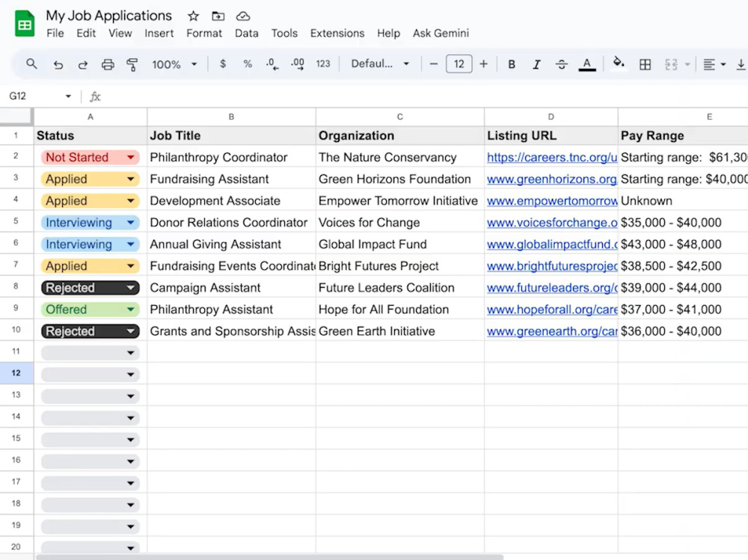
Task: Click the undo icon in toolbar
Action: (58, 64)
